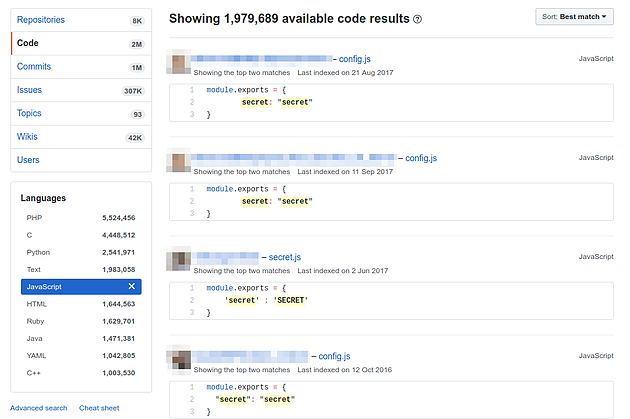Click avatar of the secret.js result
Image resolution: width=630 pixels, height=419 pixels.
pyautogui.click(x=178, y=260)
